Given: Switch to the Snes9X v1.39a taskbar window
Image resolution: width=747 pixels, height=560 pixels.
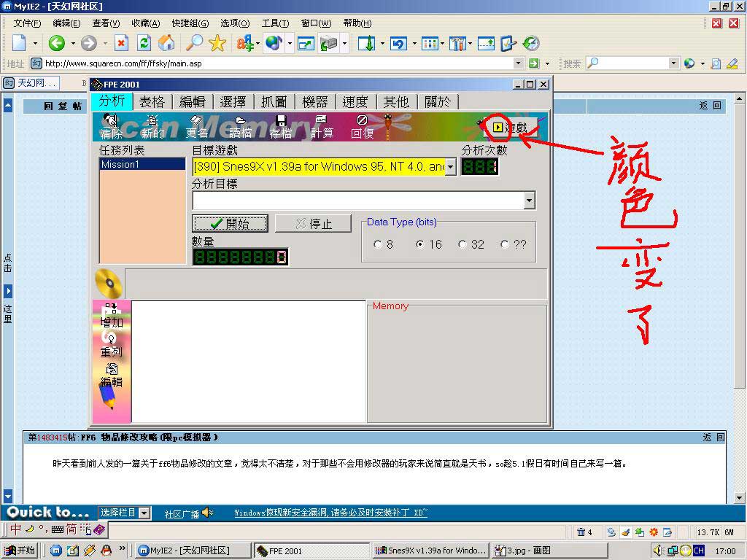Looking at the screenshot, I should tap(432, 550).
